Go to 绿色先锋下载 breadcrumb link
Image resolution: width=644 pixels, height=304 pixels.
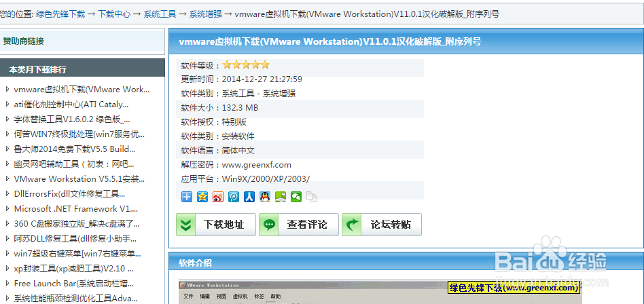(x=60, y=14)
